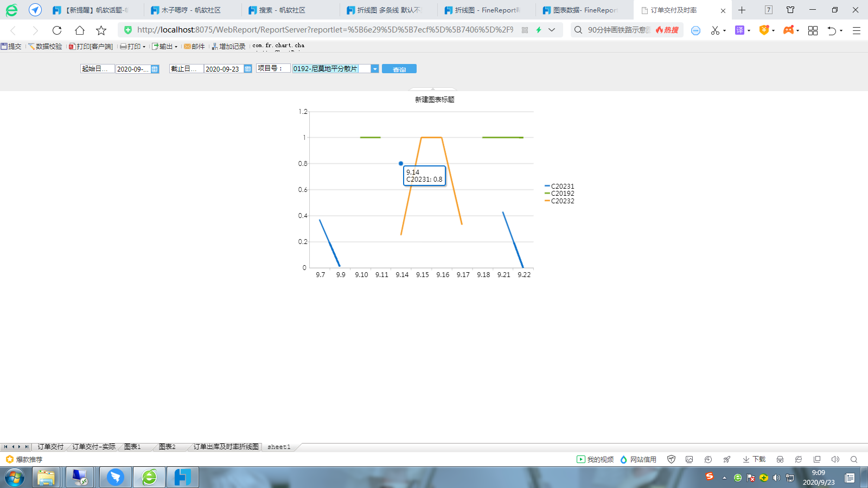Expand the project number dropdown arrow
868x488 pixels.
point(375,69)
